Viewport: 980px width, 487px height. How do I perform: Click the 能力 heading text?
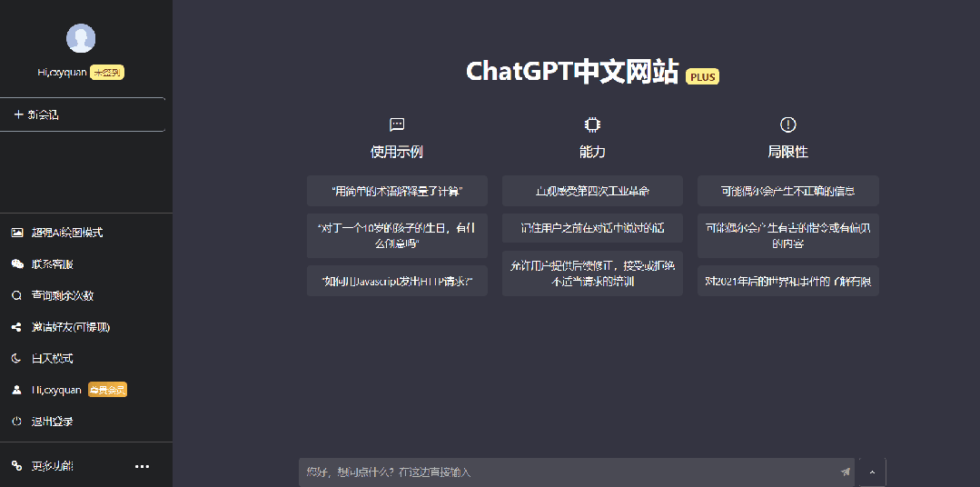pos(592,152)
